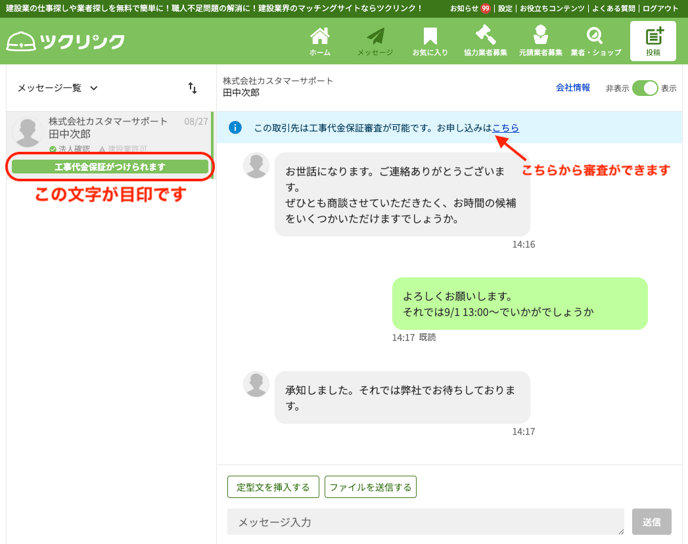Click the 法人確認 badge
The height and width of the screenshot is (544, 688).
70,149
